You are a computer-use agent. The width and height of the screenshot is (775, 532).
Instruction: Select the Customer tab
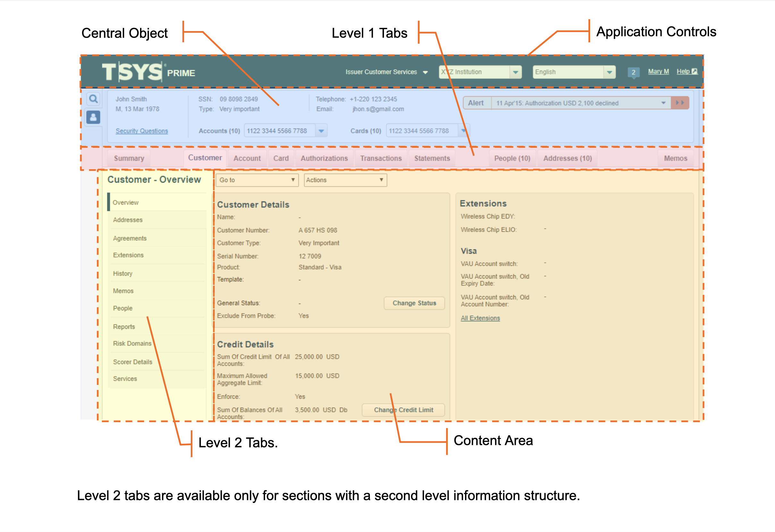(205, 158)
